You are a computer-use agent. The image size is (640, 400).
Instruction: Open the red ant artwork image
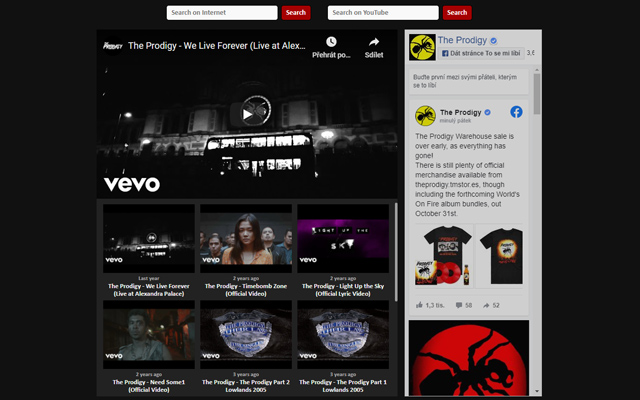(x=469, y=358)
